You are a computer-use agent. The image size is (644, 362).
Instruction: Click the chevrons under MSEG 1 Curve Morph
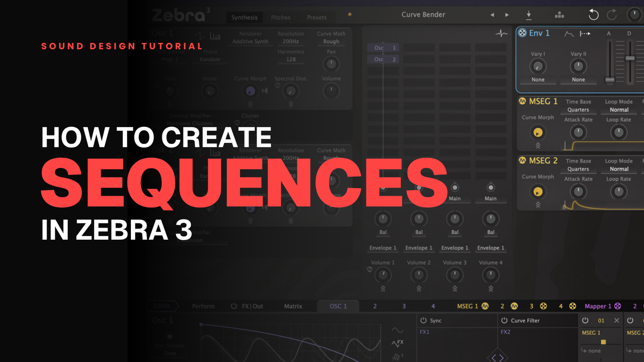[538, 146]
